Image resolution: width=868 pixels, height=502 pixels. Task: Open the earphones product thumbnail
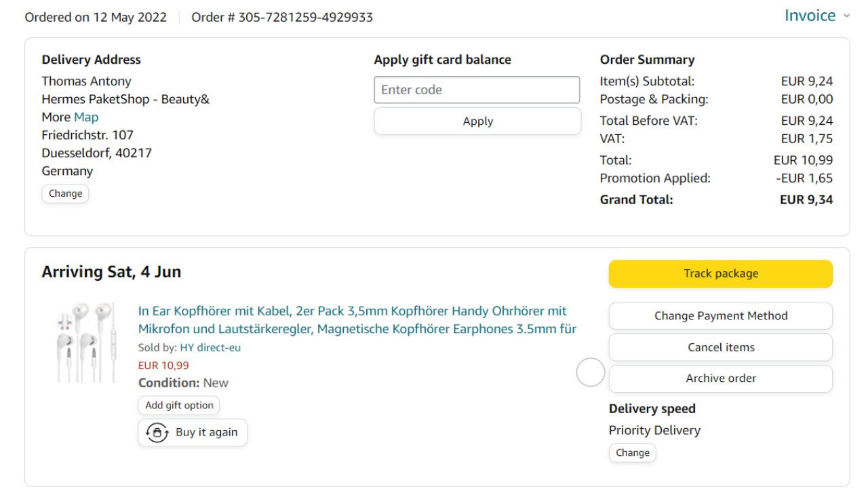tap(86, 343)
